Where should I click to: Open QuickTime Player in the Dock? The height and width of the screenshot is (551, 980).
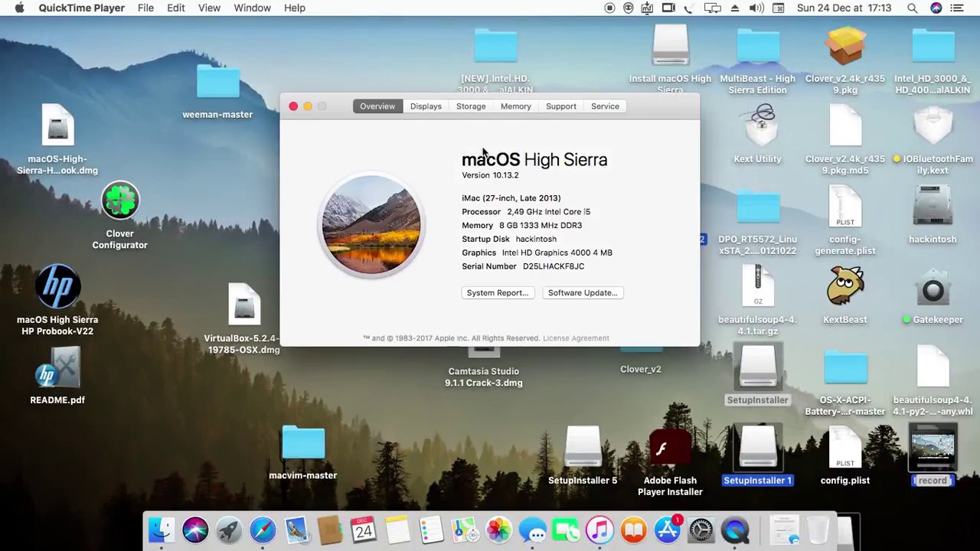[x=734, y=530]
